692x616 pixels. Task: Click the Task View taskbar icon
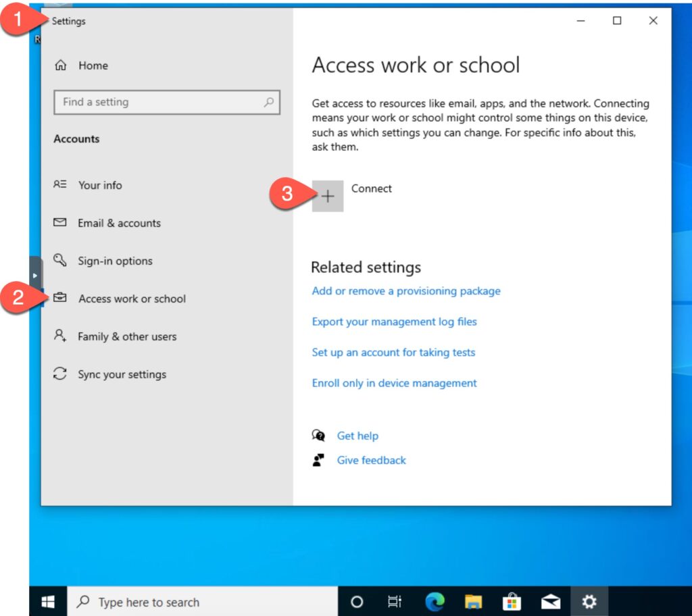[x=395, y=602]
